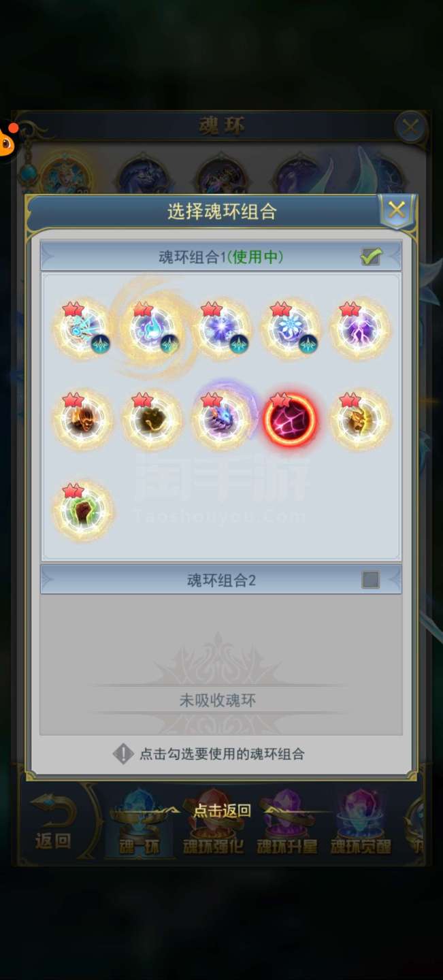Tap the green fist soul ring

[83, 510]
